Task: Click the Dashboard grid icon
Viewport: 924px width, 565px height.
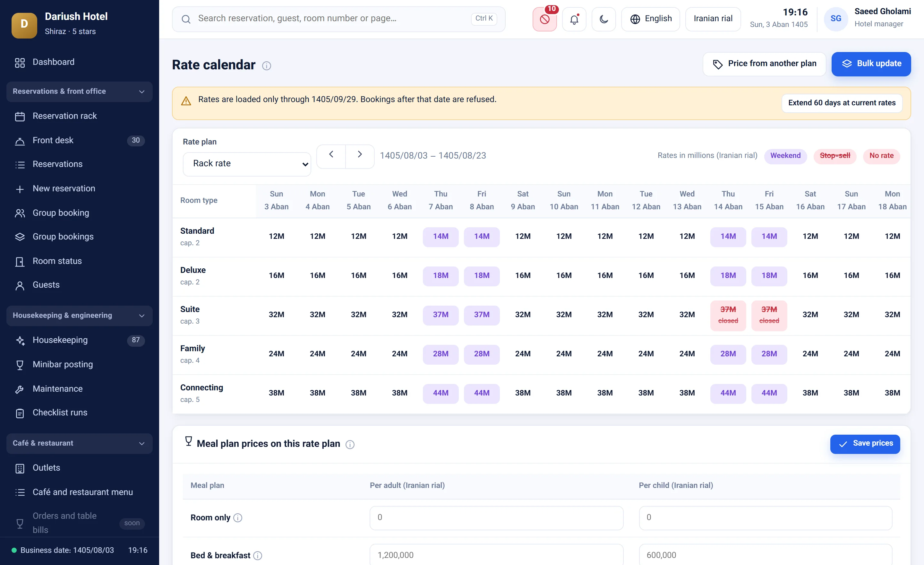Action: point(20,63)
